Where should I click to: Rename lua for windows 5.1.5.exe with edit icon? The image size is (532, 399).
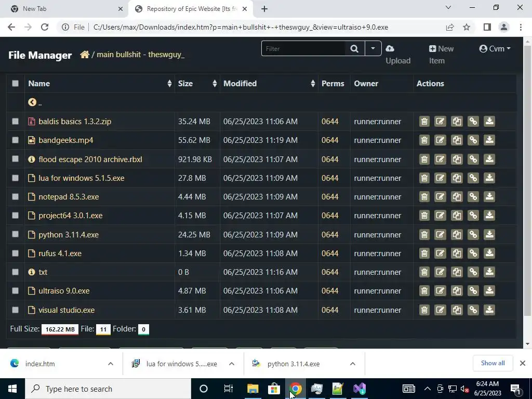[440, 178]
